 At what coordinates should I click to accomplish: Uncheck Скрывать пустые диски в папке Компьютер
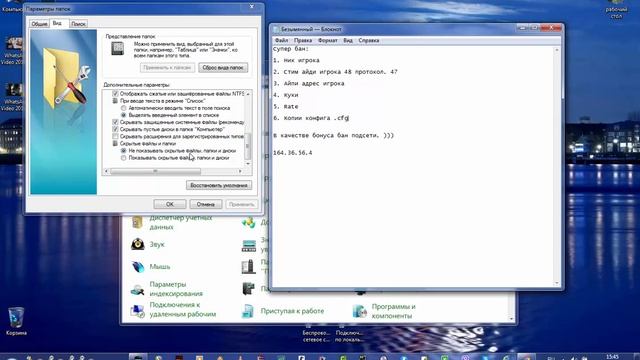coord(115,129)
